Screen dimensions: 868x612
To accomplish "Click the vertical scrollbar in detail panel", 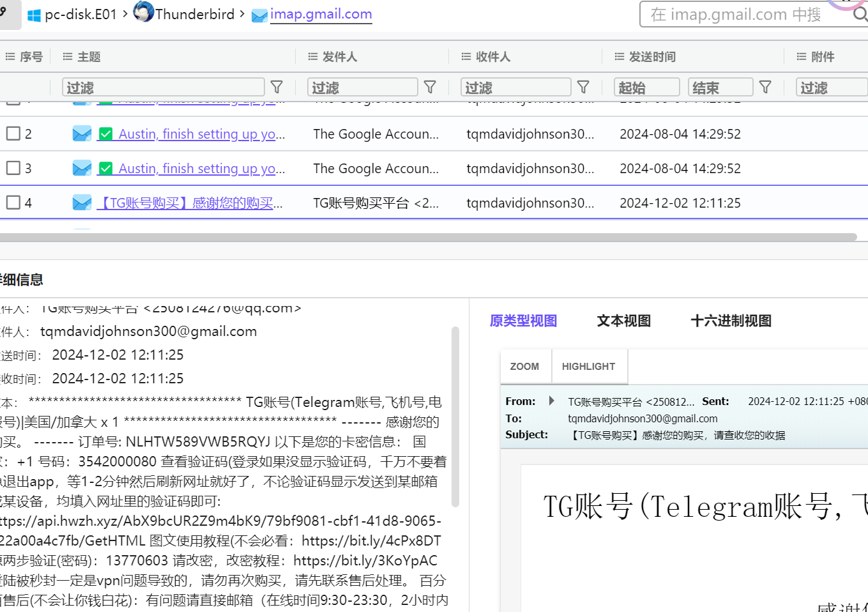I will pyautogui.click(x=455, y=417).
